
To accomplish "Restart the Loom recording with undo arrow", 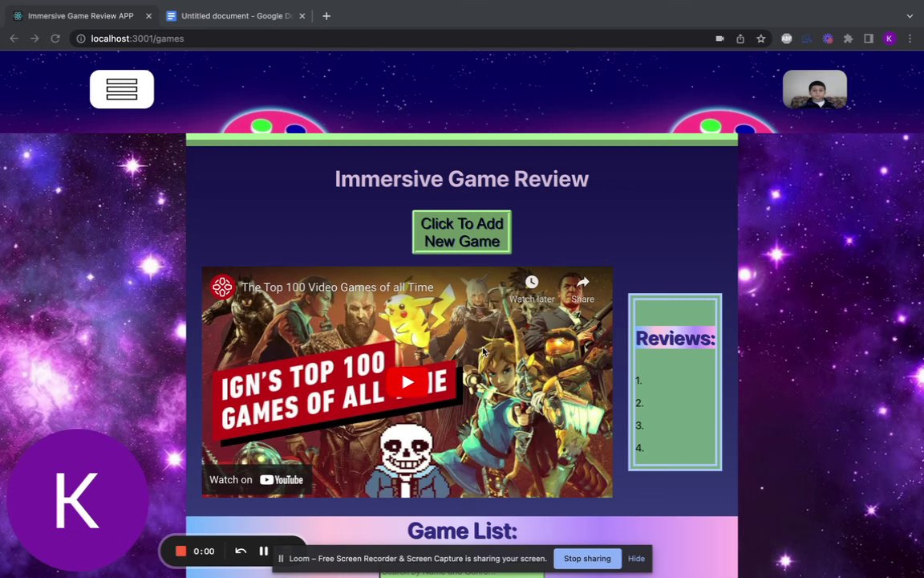I will [241, 551].
